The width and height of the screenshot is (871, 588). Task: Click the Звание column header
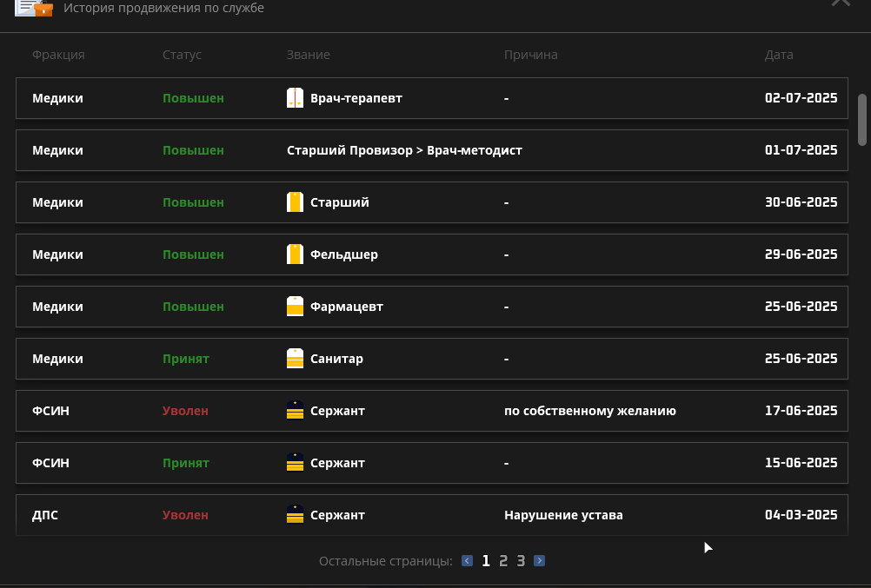309,55
